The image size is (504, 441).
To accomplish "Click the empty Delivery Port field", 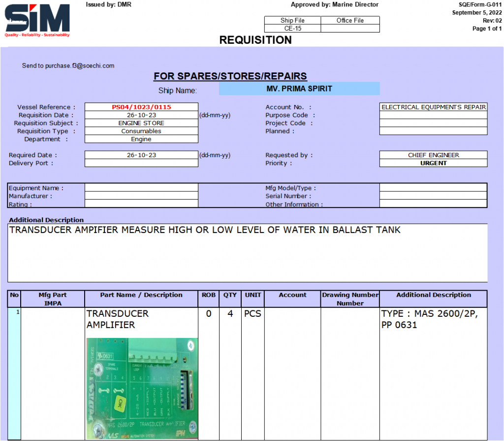I will (x=141, y=163).
